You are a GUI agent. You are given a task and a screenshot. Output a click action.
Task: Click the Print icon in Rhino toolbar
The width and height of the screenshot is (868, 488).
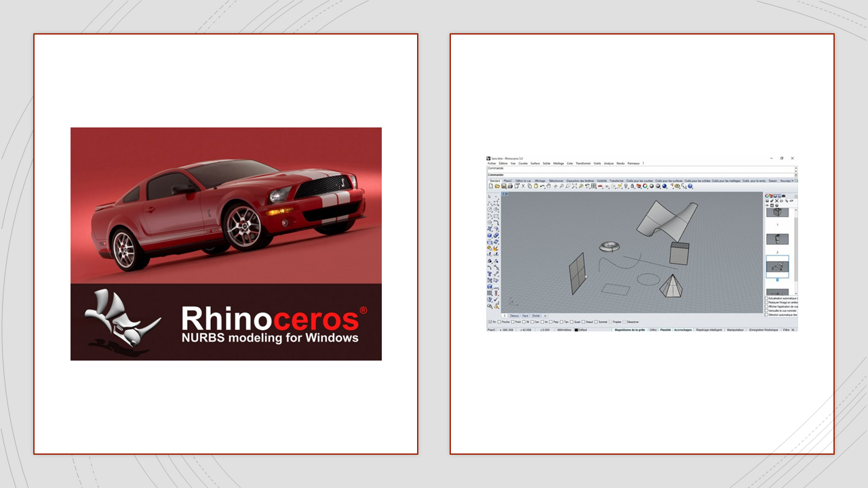pyautogui.click(x=510, y=186)
